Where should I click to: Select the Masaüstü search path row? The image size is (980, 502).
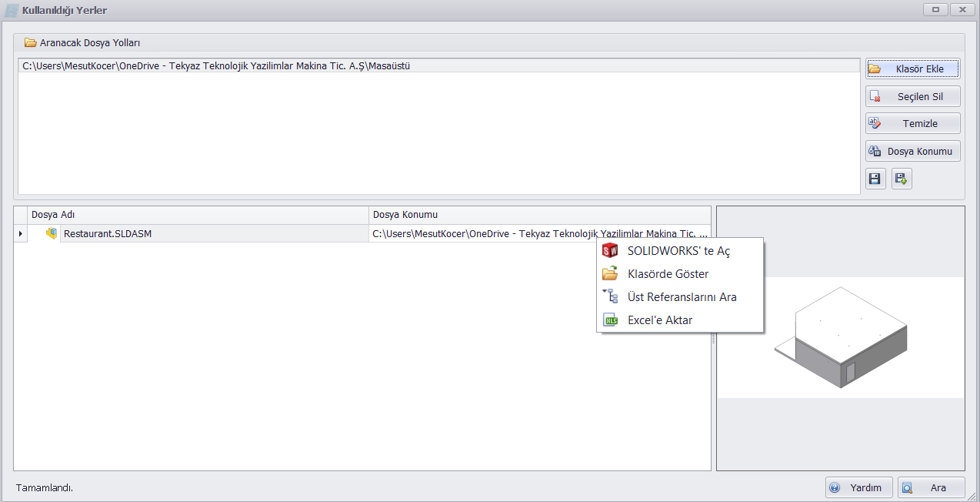438,66
